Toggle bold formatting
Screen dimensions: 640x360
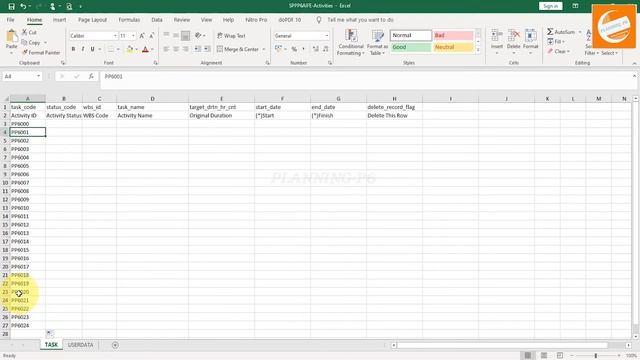[x=73, y=49]
